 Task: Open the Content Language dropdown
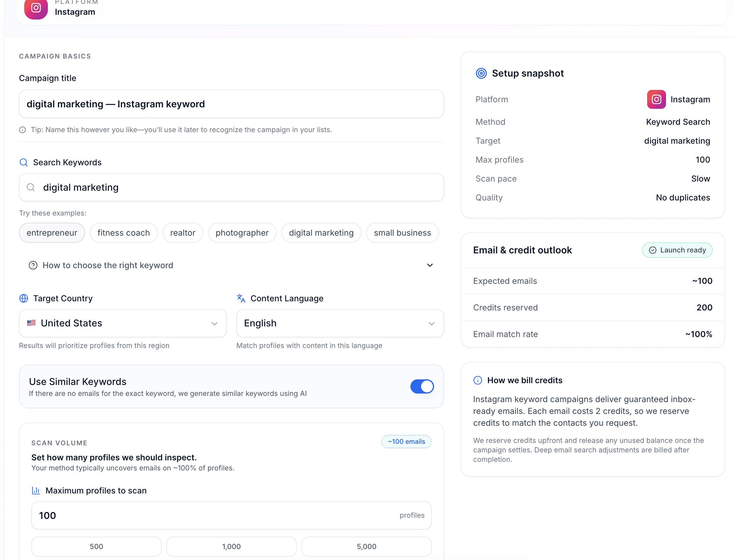point(340,323)
